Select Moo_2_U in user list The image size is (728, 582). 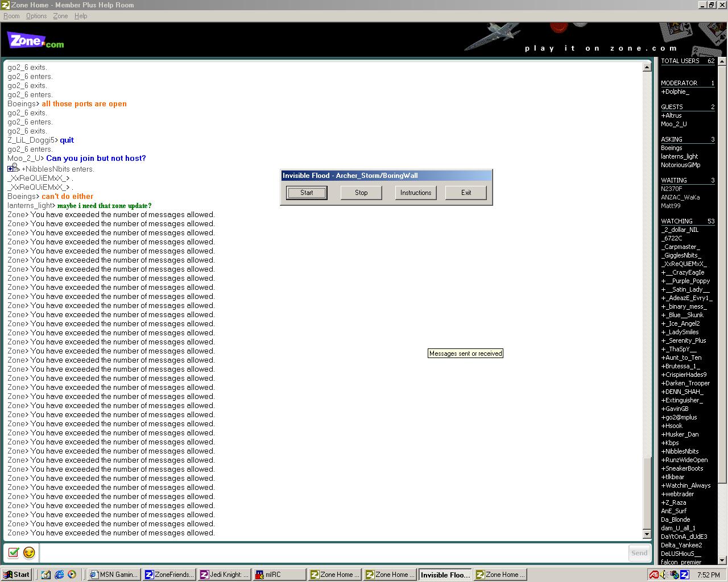click(x=674, y=124)
